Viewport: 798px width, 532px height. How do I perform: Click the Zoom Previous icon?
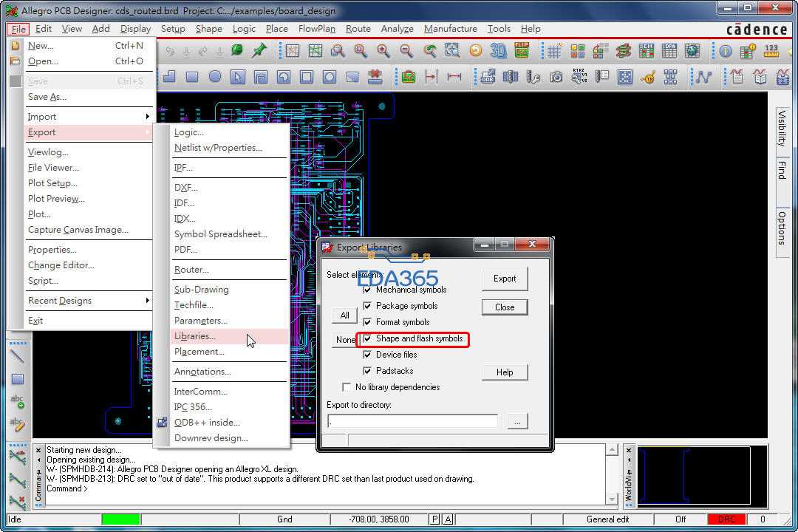click(x=430, y=50)
